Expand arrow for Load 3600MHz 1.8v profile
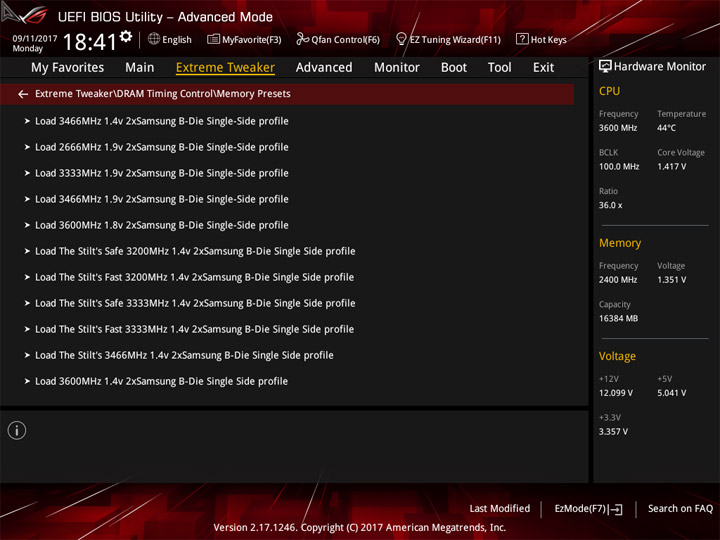This screenshot has height=540, width=720. point(27,225)
